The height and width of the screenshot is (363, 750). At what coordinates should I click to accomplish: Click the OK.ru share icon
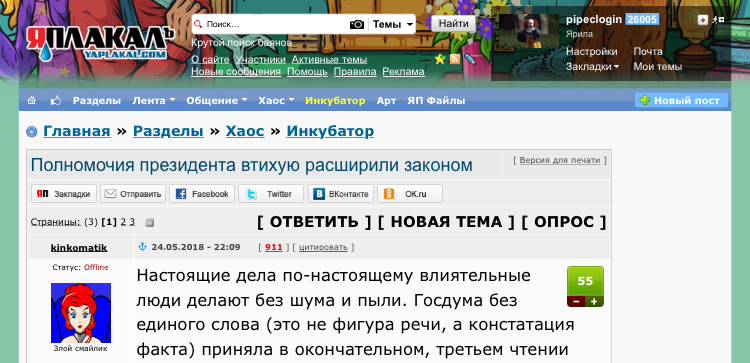click(389, 194)
